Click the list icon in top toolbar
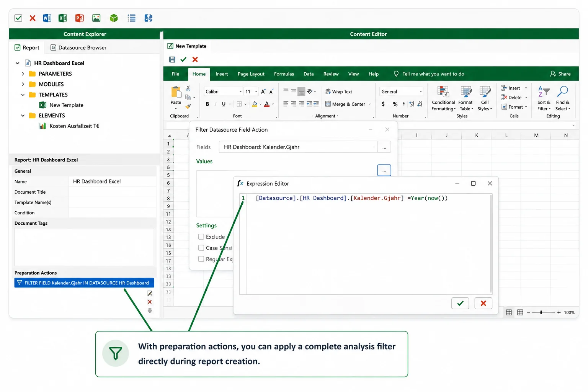588x392 pixels. point(131,18)
